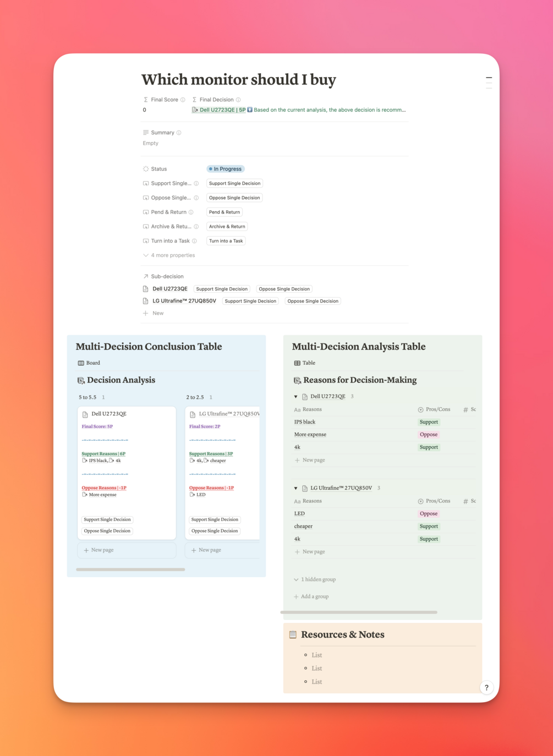Viewport: 553px width, 756px height.
Task: Click the Pend & Return button
Action: tap(225, 212)
